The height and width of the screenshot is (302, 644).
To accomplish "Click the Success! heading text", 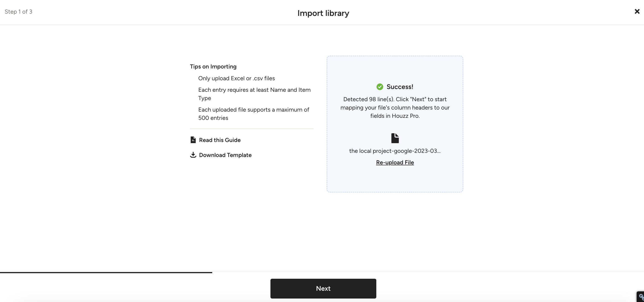I will click(x=400, y=87).
